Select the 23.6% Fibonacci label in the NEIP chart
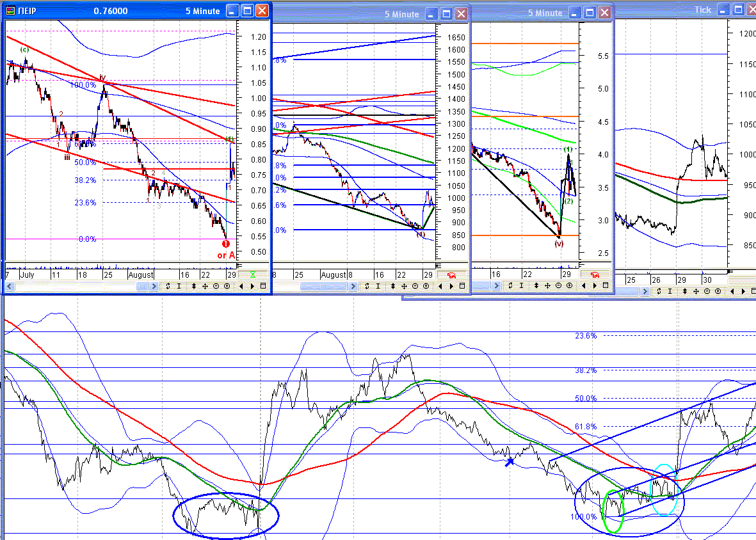This screenshot has height=540, width=756. pyautogui.click(x=85, y=203)
